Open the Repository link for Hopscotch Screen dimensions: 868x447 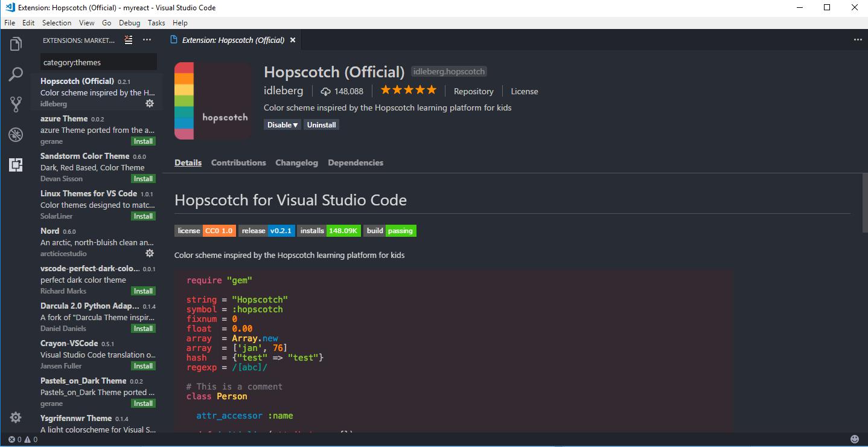pyautogui.click(x=473, y=91)
